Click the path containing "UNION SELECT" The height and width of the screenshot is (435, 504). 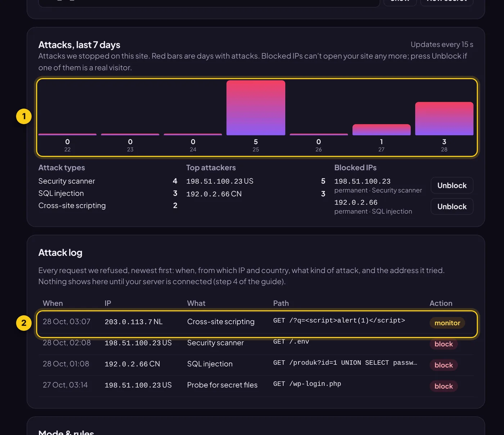click(345, 363)
